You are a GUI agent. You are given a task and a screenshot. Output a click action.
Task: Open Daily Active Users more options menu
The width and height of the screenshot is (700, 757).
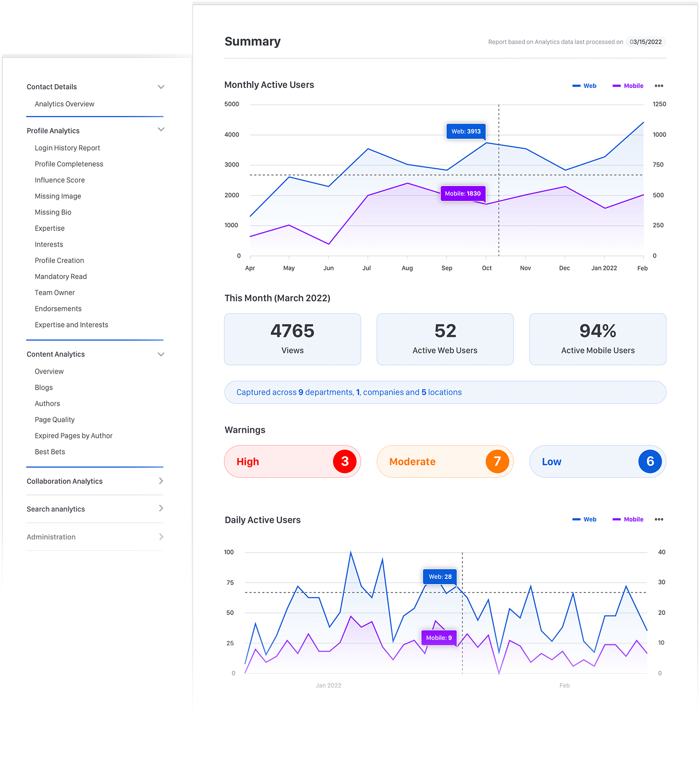pyautogui.click(x=659, y=519)
